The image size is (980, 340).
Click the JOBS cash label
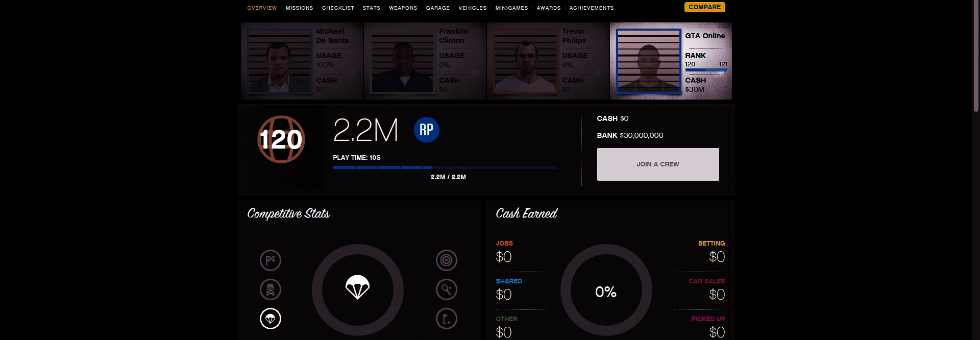click(504, 244)
